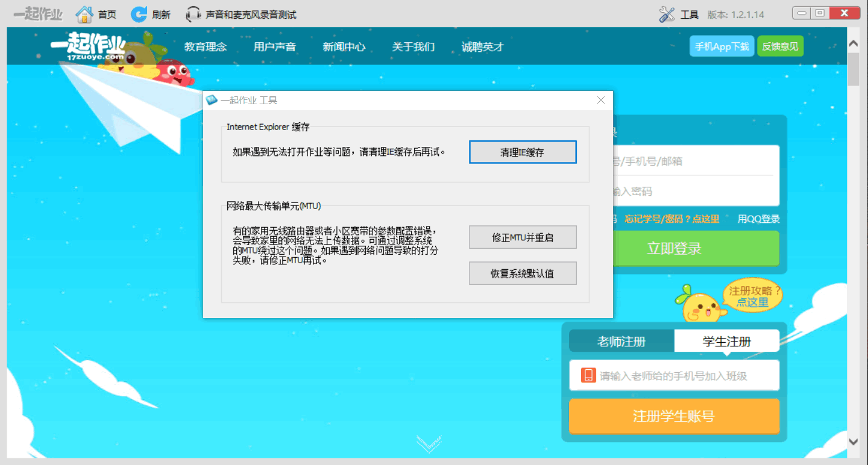Screen dimensions: 868x465
Task: Click the 注册学生账号 button
Action: 674,416
